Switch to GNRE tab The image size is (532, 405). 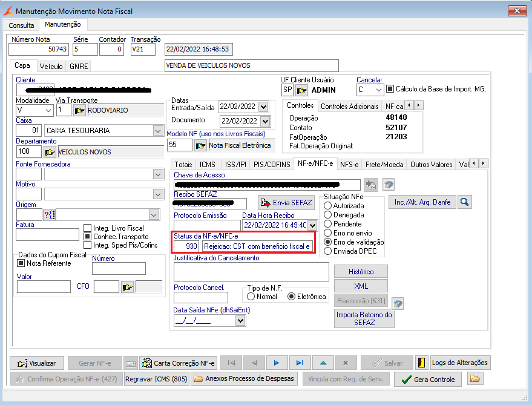pyautogui.click(x=79, y=66)
